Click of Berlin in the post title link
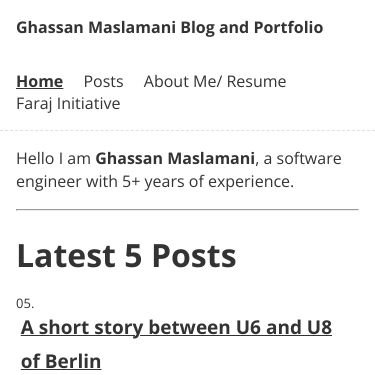 coord(61,361)
